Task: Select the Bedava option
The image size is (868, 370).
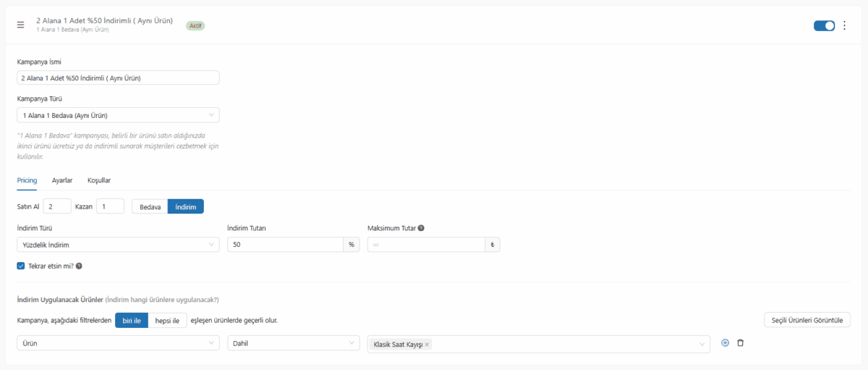Action: click(150, 207)
